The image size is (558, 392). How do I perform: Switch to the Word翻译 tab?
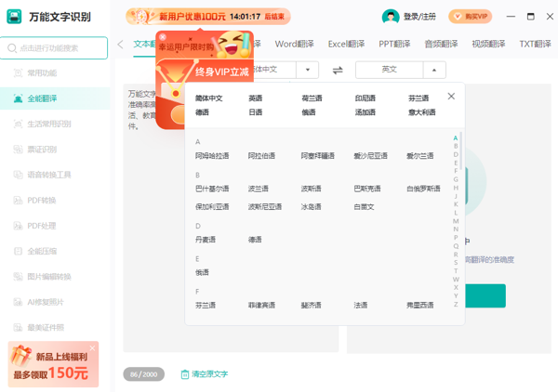(294, 44)
